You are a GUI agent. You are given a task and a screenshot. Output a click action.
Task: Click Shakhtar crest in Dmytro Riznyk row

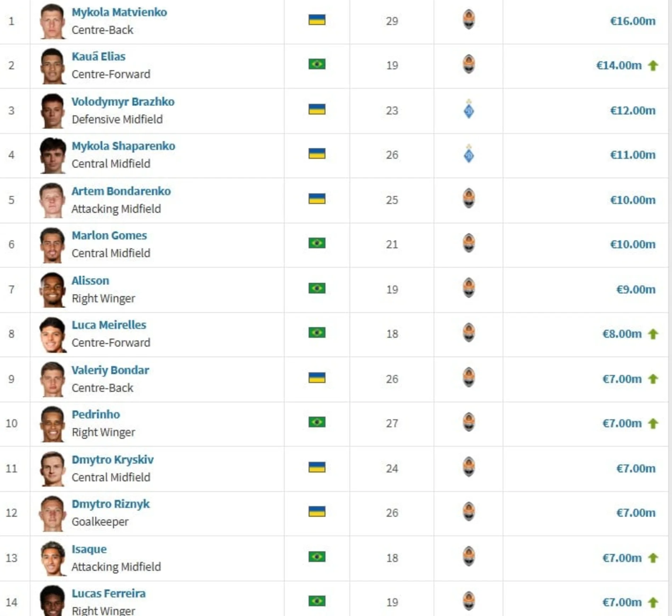(469, 512)
